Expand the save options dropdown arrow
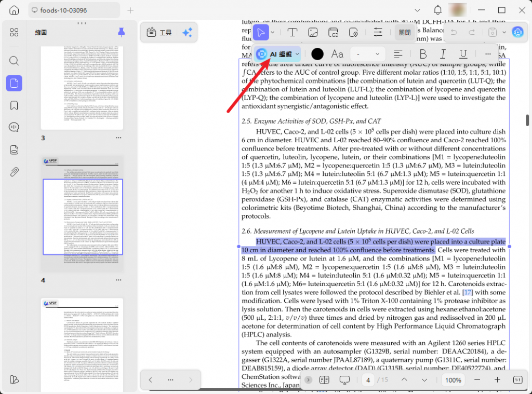The width and height of the screenshot is (532, 394). [504, 33]
